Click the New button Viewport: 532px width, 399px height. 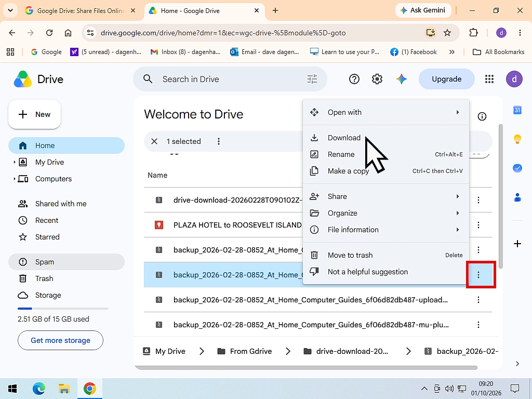35,114
